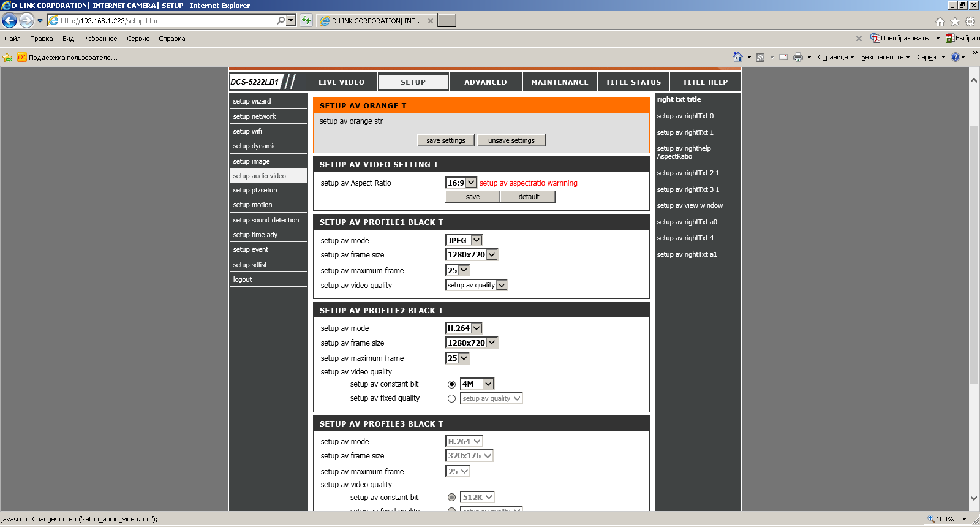Screen dimensions: 980x527
Task: Click the save settings button
Action: tap(445, 140)
